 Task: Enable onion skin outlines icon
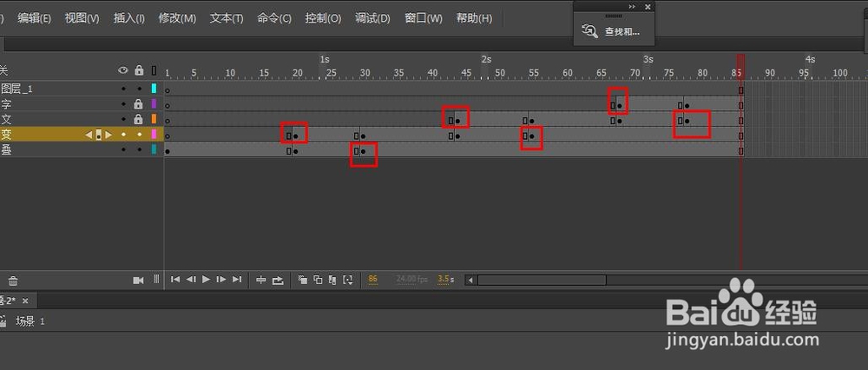[x=318, y=280]
